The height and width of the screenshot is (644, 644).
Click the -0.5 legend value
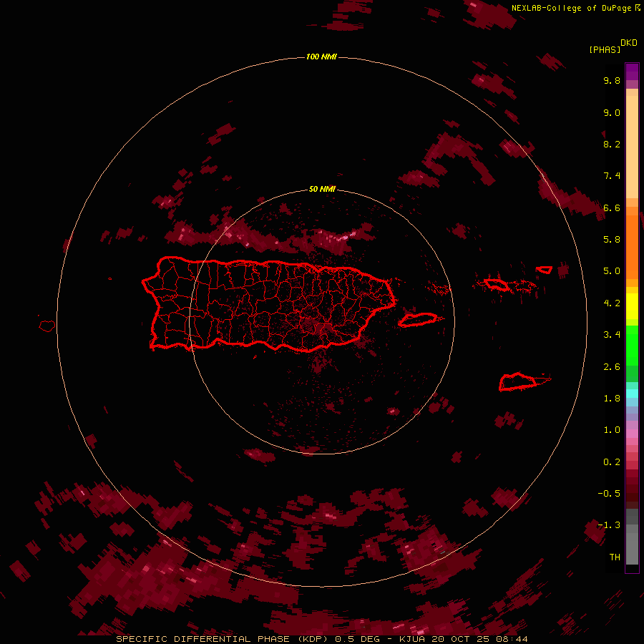point(609,494)
